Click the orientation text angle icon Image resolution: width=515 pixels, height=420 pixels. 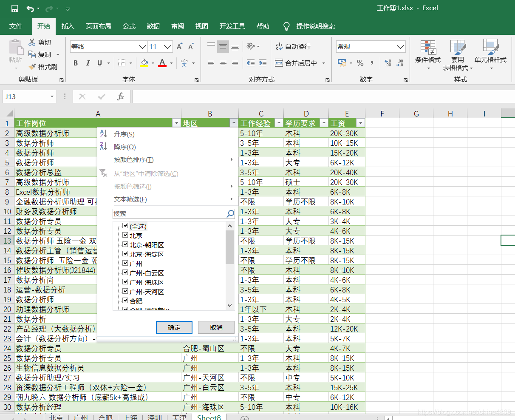pos(251,46)
